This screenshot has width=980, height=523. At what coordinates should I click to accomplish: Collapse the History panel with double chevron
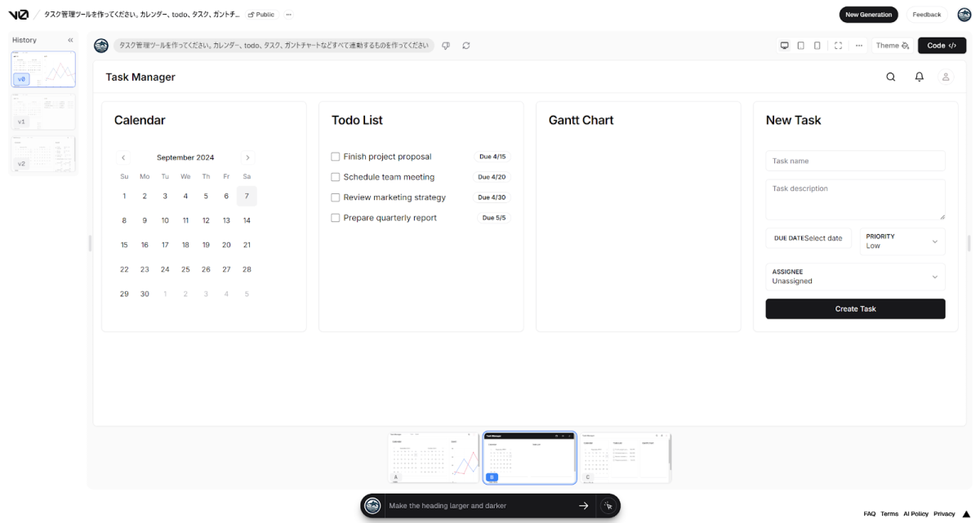click(x=70, y=40)
